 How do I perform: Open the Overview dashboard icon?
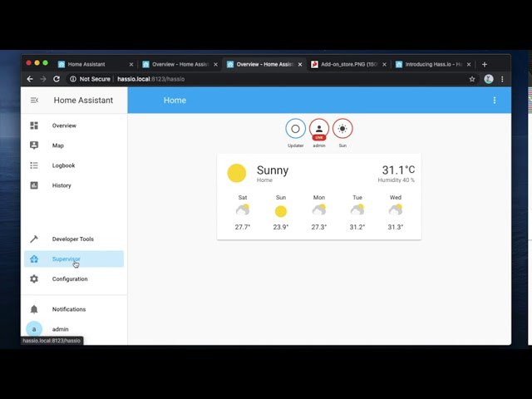click(x=34, y=126)
